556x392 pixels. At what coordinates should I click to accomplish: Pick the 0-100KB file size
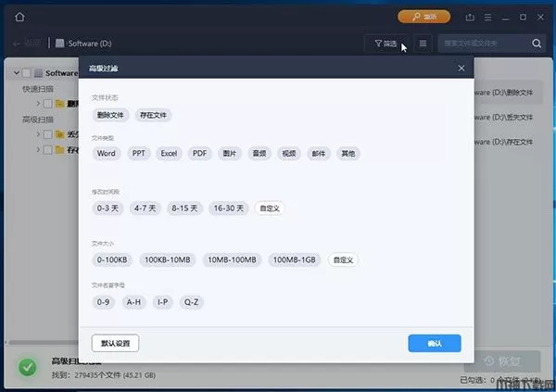click(x=112, y=259)
